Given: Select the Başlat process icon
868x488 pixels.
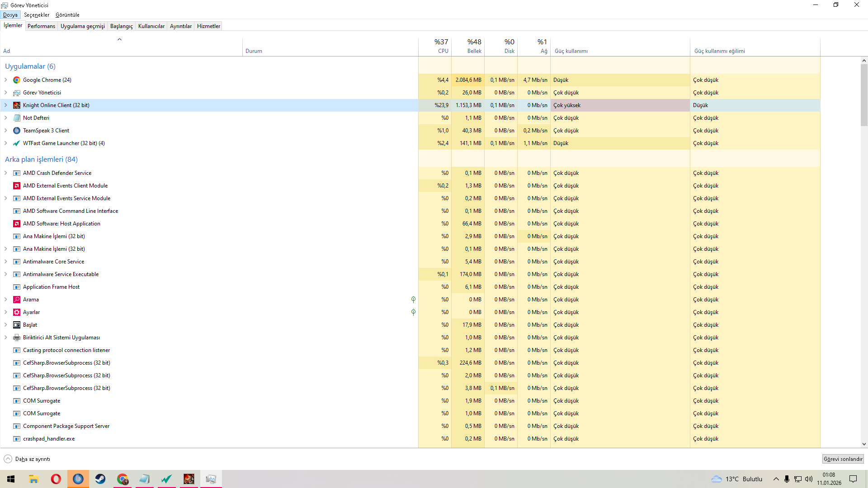Looking at the screenshot, I should coord(17,325).
